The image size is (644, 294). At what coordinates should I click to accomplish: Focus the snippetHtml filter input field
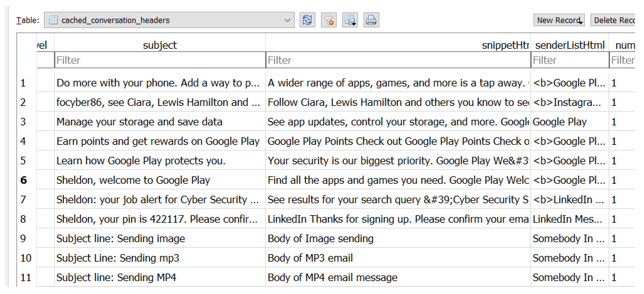(397, 60)
